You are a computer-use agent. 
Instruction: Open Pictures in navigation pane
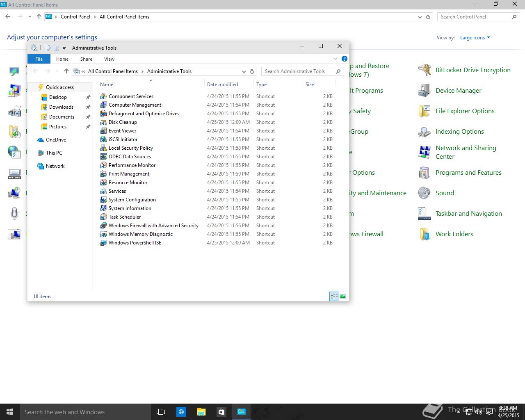tap(58, 127)
